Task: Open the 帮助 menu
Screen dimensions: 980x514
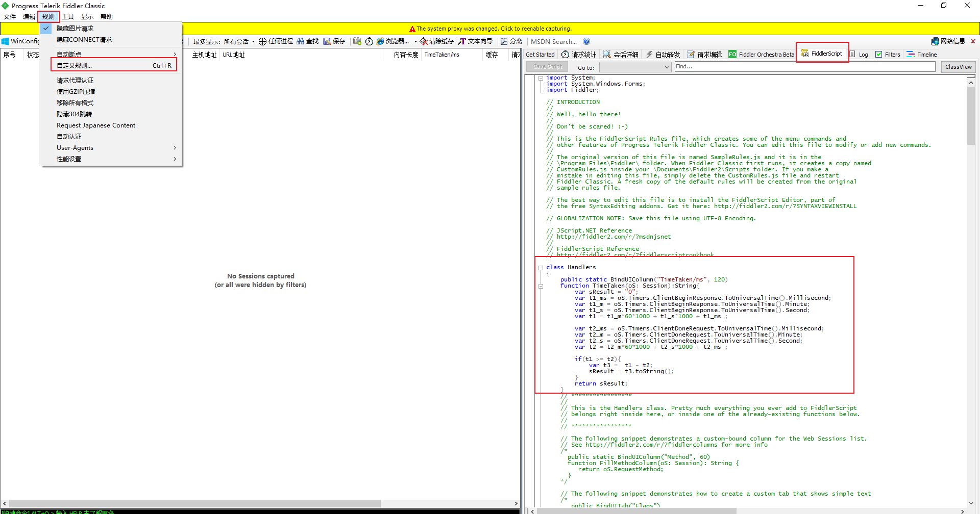Action: tap(107, 17)
